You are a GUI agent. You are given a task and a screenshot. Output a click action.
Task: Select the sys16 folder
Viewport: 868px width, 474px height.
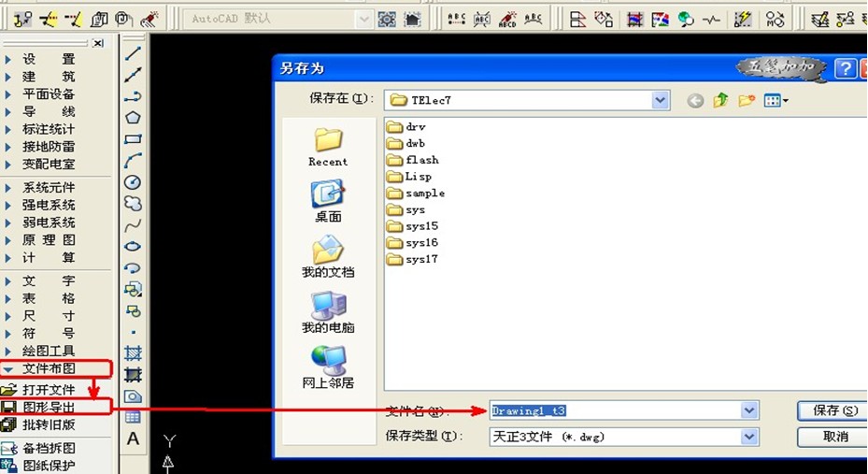pos(412,242)
